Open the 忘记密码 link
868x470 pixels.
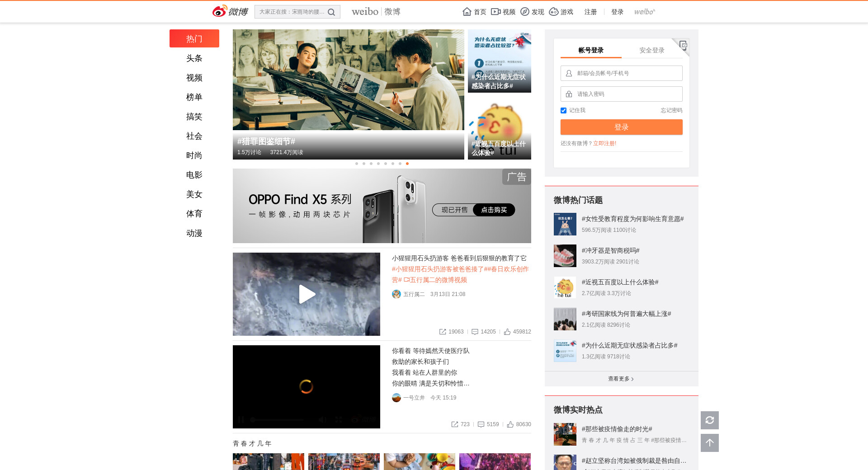coord(671,110)
